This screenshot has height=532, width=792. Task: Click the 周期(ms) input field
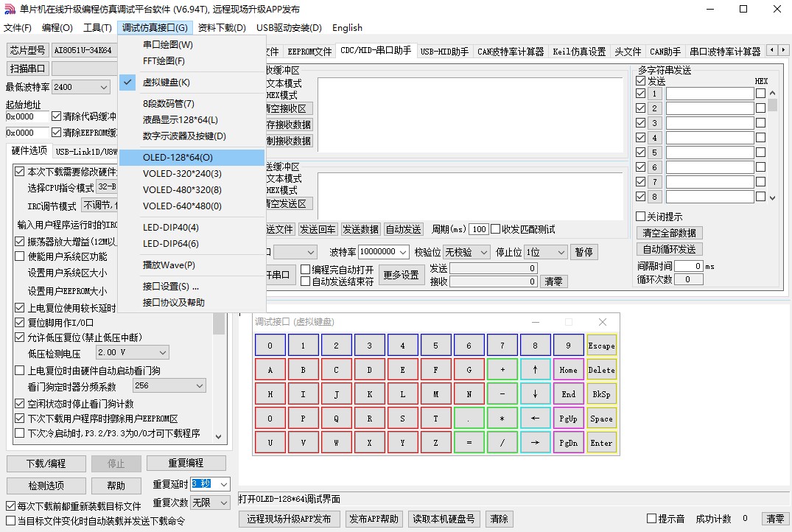click(478, 229)
